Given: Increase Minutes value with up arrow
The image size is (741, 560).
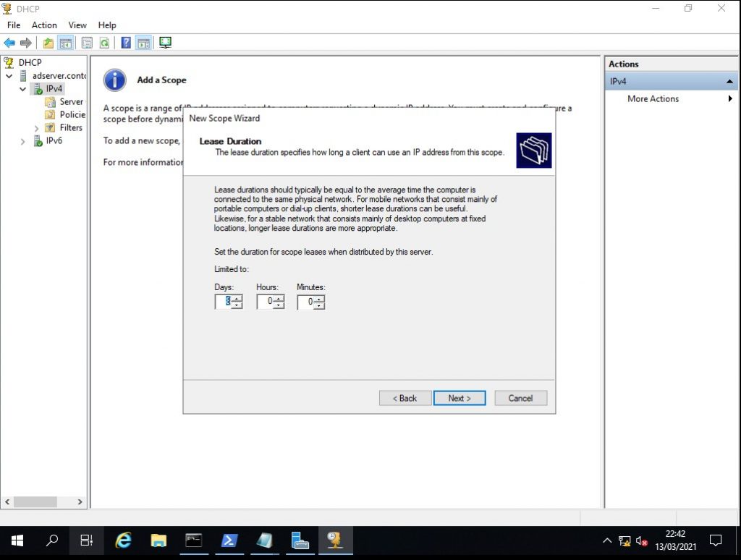Looking at the screenshot, I should pos(319,298).
